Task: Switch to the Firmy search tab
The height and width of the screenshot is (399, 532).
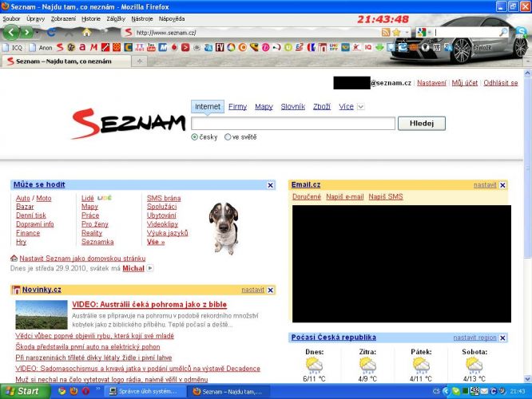Action: click(237, 107)
